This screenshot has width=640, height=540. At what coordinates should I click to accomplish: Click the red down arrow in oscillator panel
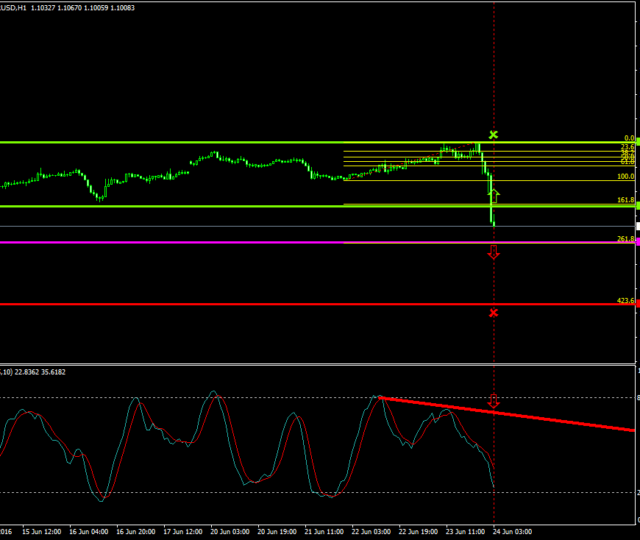coord(493,402)
